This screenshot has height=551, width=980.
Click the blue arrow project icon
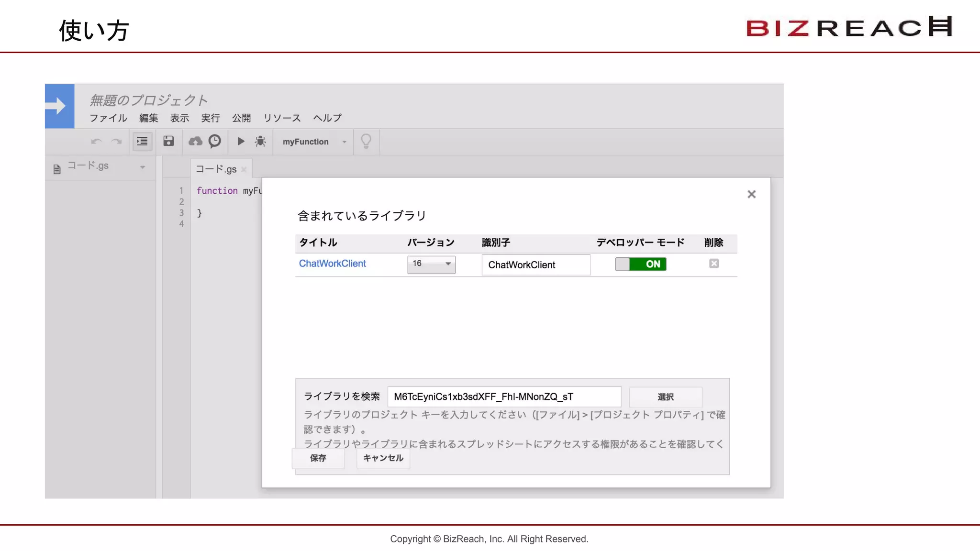[59, 106]
